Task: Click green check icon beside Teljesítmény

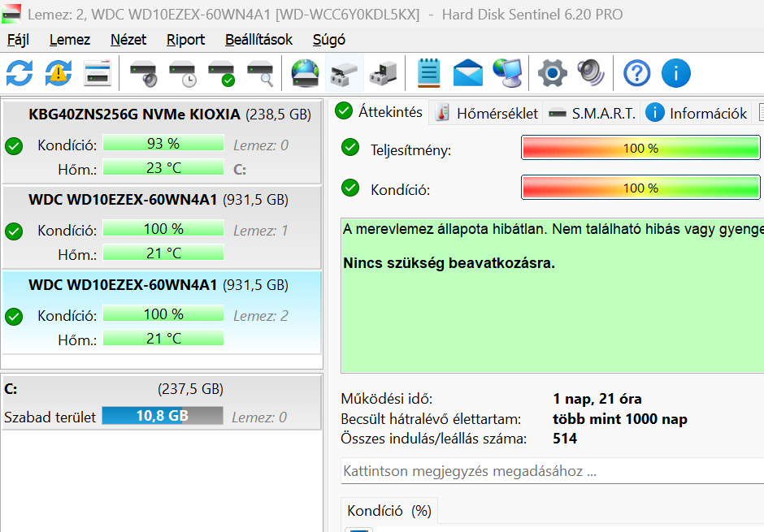Action: pos(349,148)
